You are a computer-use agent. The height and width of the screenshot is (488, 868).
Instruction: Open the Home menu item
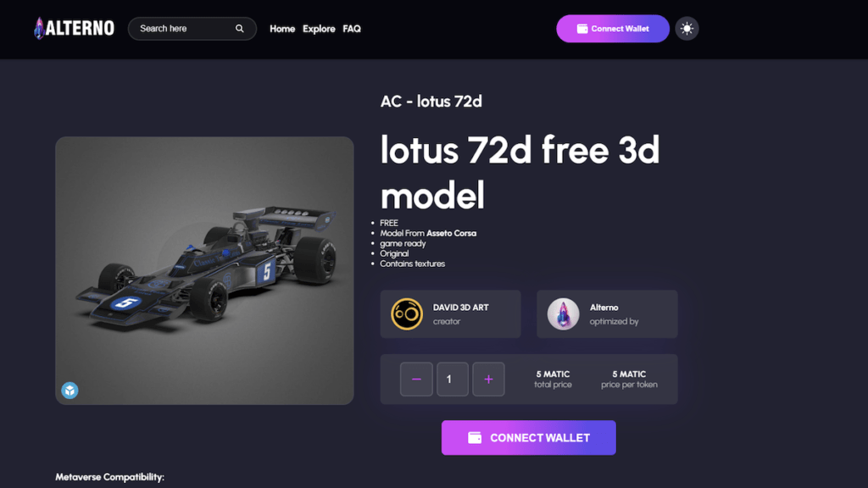click(282, 29)
